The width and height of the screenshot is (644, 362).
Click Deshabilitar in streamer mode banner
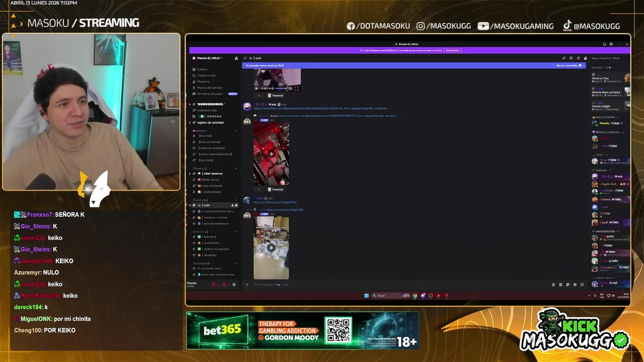point(453,50)
